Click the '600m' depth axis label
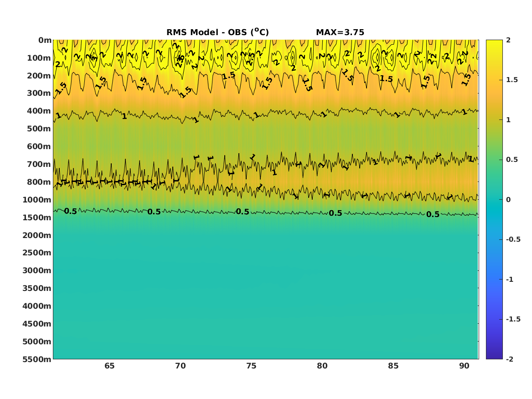This screenshot has height=399, width=532. click(39, 146)
